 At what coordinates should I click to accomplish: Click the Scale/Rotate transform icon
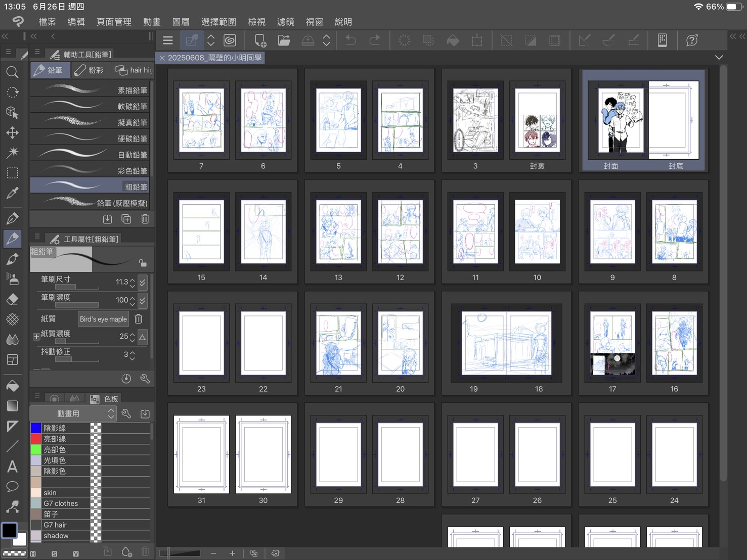tap(477, 40)
